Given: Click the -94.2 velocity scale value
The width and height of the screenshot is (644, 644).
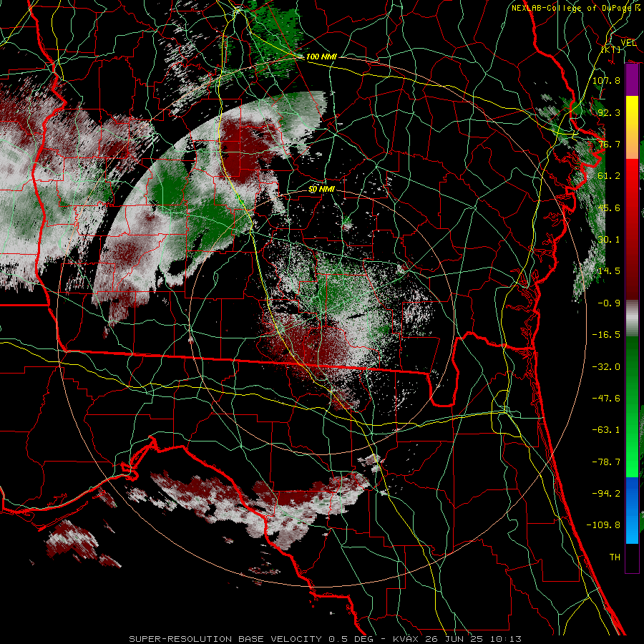Looking at the screenshot, I should click(606, 494).
